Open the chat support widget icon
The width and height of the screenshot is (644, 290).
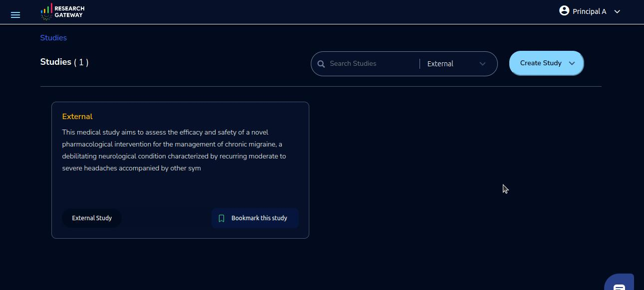pos(619,285)
